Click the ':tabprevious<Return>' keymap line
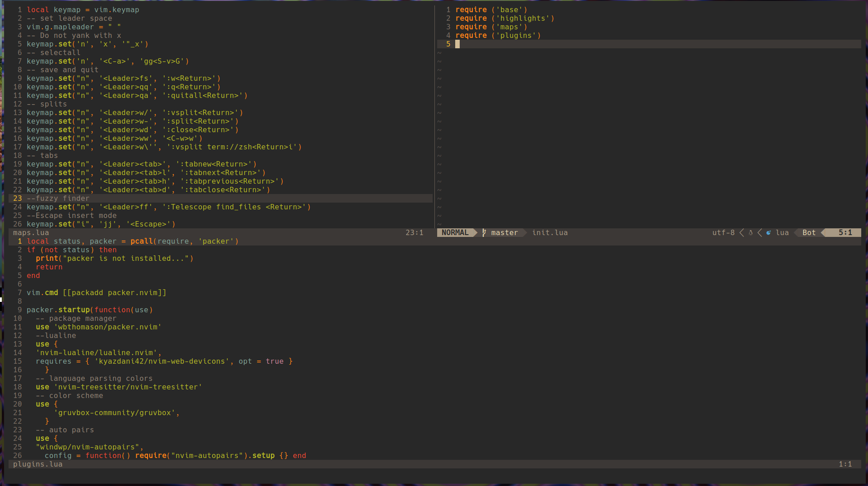The width and height of the screenshot is (868, 486). pos(155,181)
